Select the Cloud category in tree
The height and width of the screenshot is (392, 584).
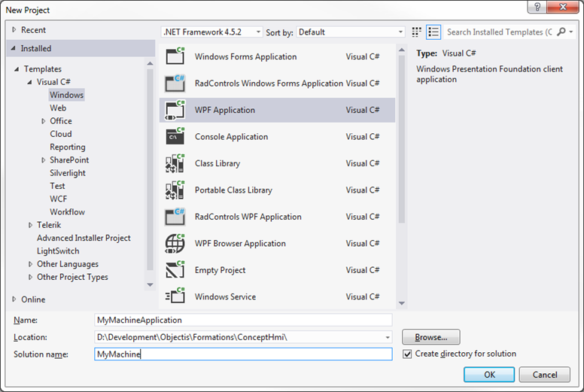61,134
